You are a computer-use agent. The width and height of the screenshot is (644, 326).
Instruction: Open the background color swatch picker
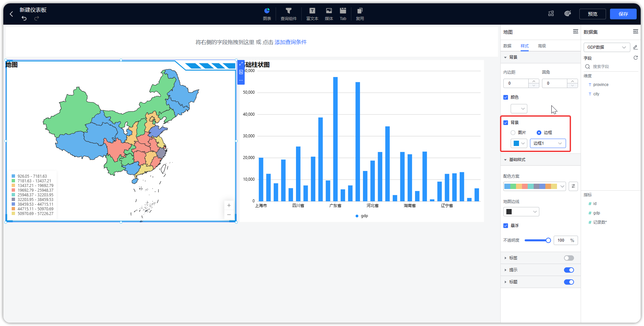[x=519, y=109]
